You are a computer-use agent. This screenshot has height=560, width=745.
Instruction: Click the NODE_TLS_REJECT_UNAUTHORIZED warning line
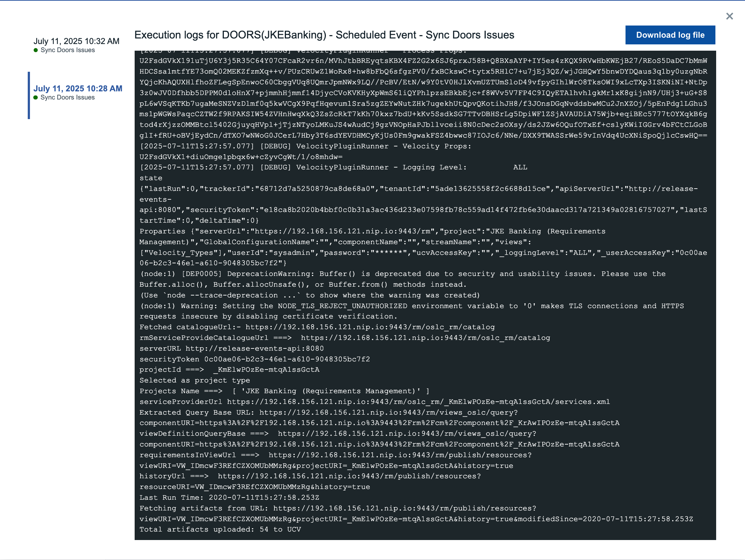click(x=412, y=311)
